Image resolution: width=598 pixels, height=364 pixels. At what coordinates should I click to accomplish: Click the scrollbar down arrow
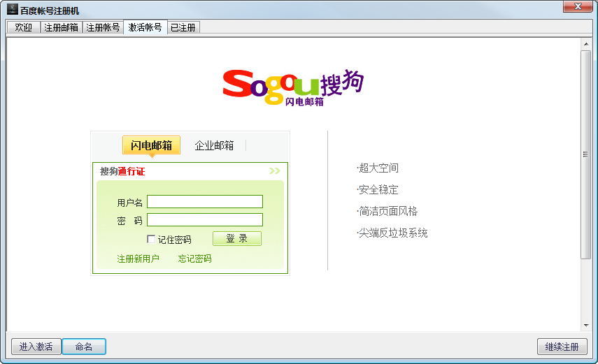(x=586, y=325)
